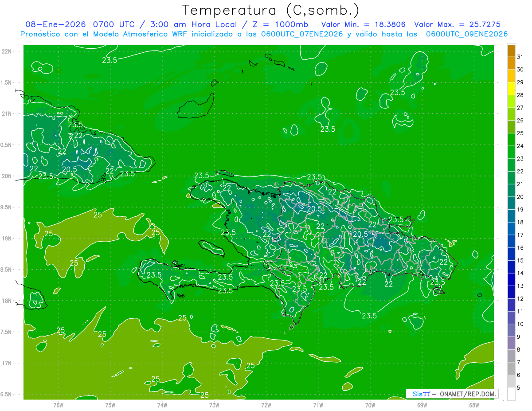This screenshot has width=532, height=411.
Task: Click the "19N" latitude axis label
Action: coord(8,239)
